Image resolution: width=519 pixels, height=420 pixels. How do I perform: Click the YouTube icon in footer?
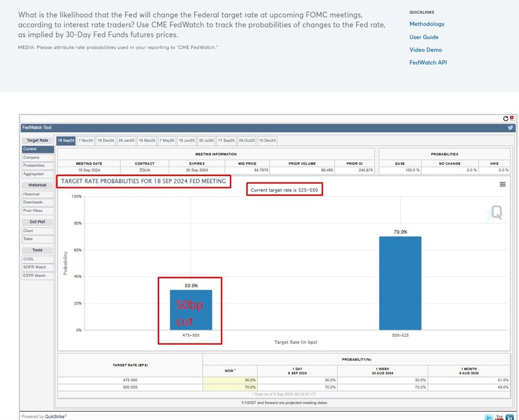499,417
